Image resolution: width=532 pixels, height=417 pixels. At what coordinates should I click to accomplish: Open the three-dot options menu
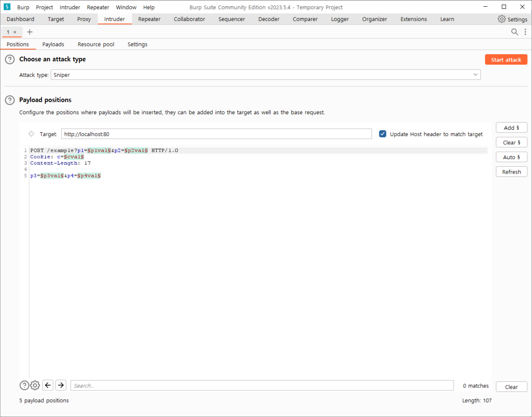click(x=525, y=32)
